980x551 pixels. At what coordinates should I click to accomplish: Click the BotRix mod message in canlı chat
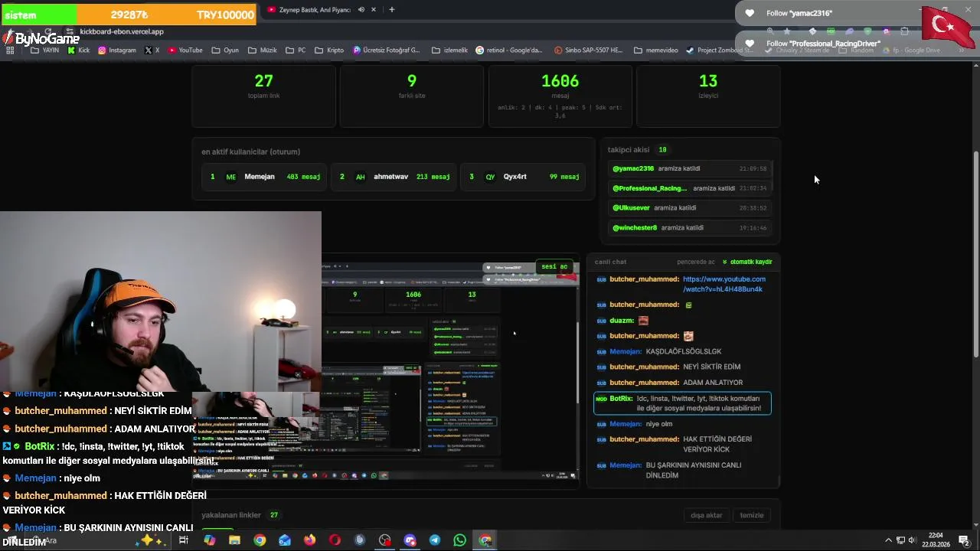pyautogui.click(x=682, y=403)
